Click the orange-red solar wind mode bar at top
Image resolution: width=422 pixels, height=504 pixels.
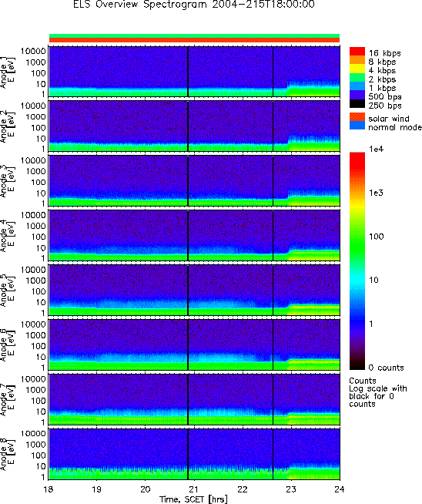pyautogui.click(x=194, y=40)
